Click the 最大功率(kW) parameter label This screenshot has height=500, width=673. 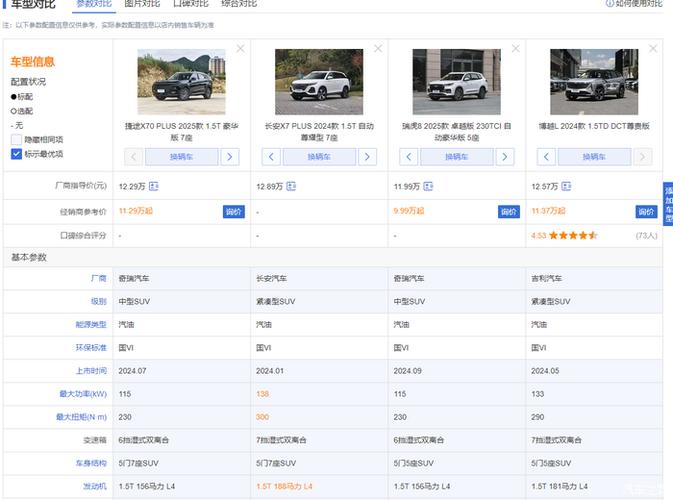(x=83, y=394)
